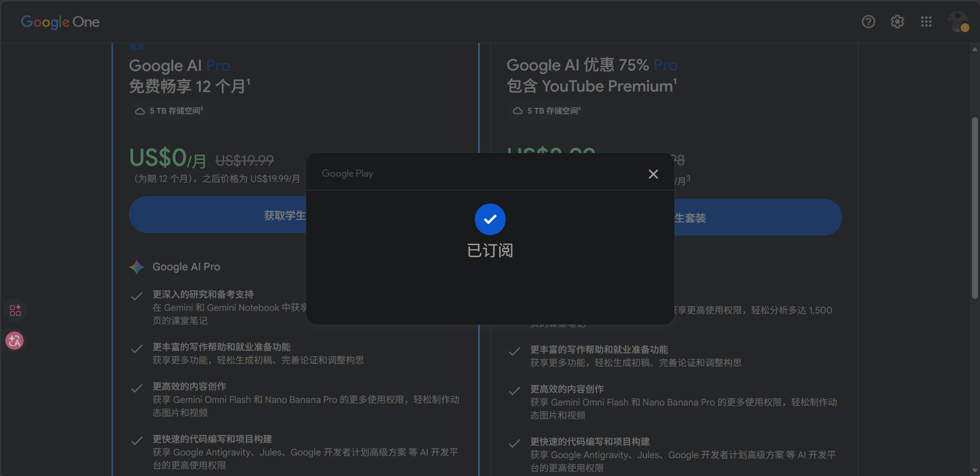Click the vertical page scrollbar thumb
The width and height of the screenshot is (980, 476).
click(975, 208)
